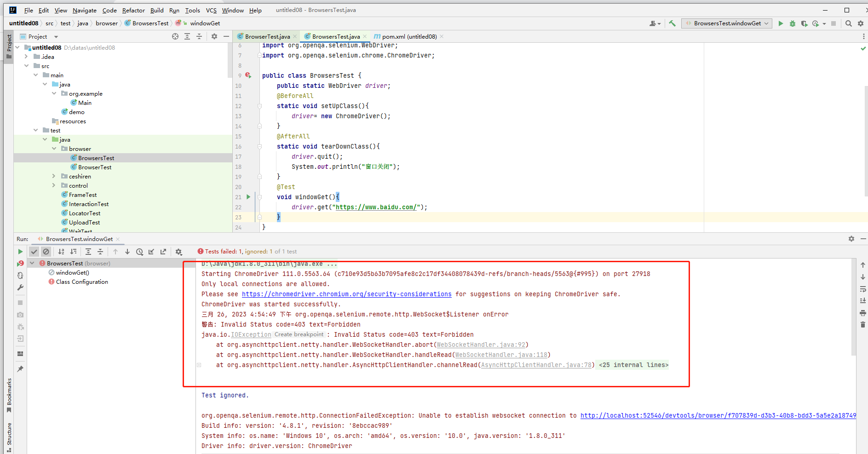Jump to next failed test arrow
The image size is (868, 454).
(127, 252)
